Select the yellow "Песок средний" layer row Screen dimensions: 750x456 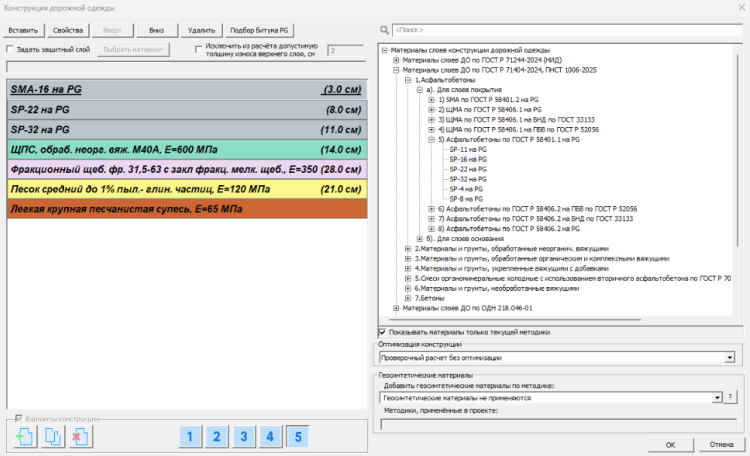(x=187, y=189)
